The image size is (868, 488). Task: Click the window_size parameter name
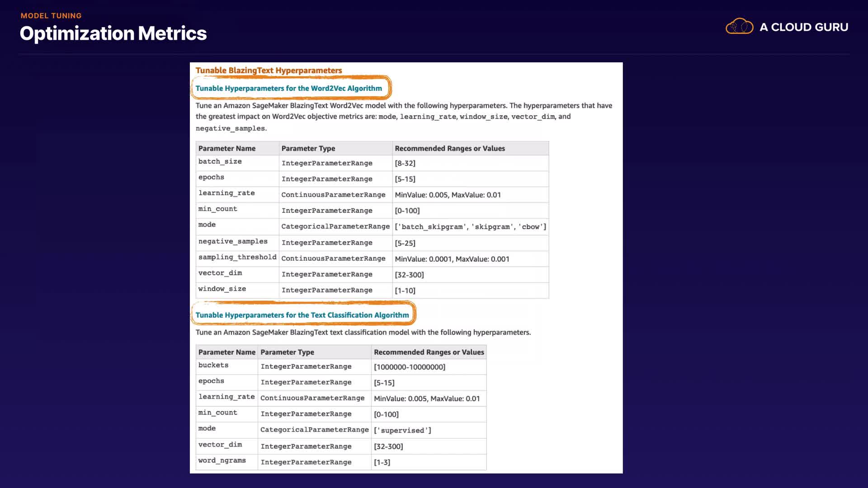pos(222,289)
